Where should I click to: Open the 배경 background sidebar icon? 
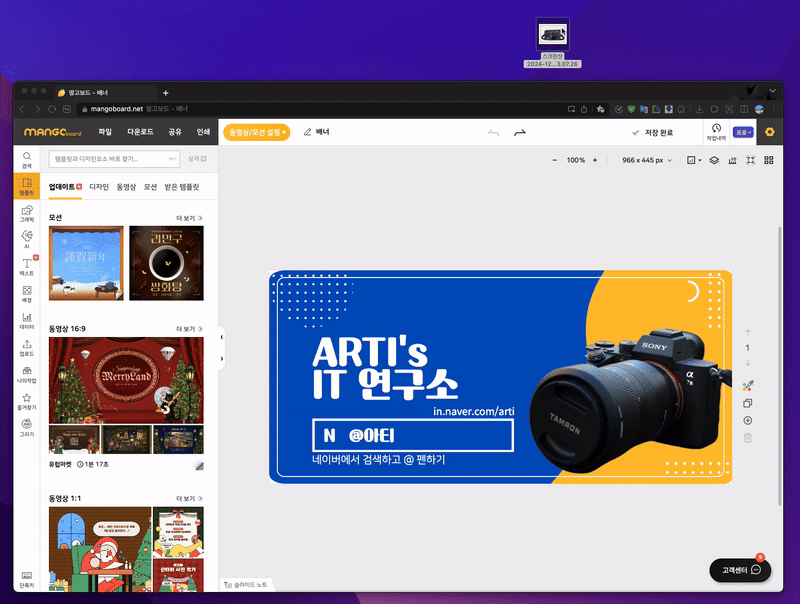click(x=27, y=294)
